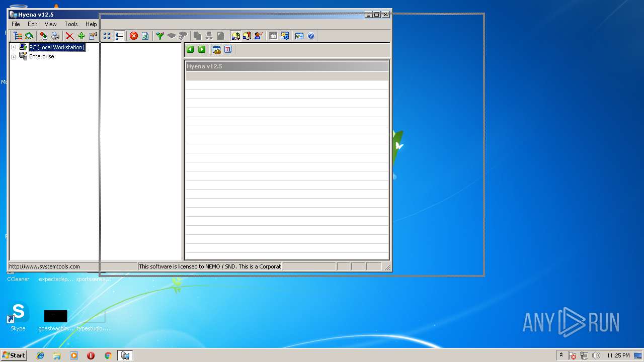644x362 pixels.
Task: Click the Show desktop button
Action: pos(638,355)
